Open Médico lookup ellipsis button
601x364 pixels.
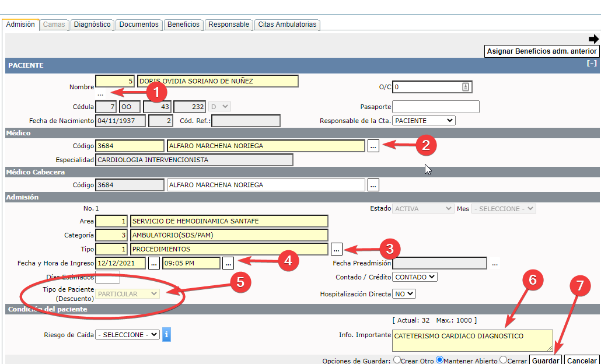373,146
